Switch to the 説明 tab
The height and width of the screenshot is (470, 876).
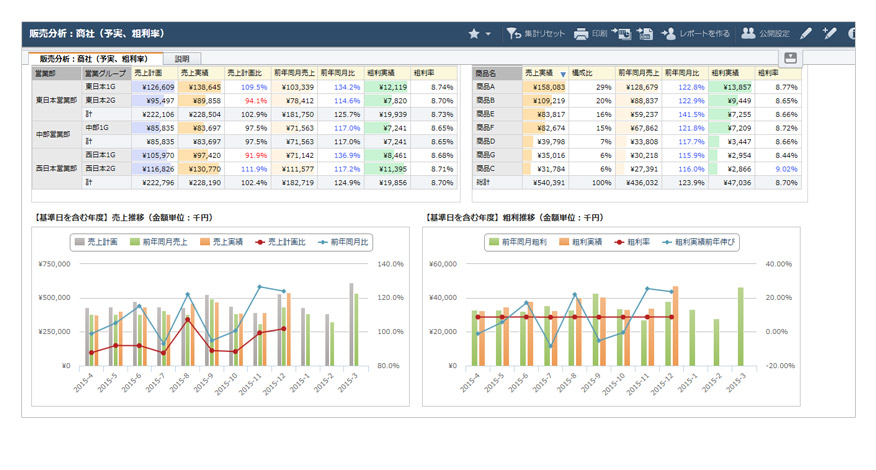(x=182, y=59)
